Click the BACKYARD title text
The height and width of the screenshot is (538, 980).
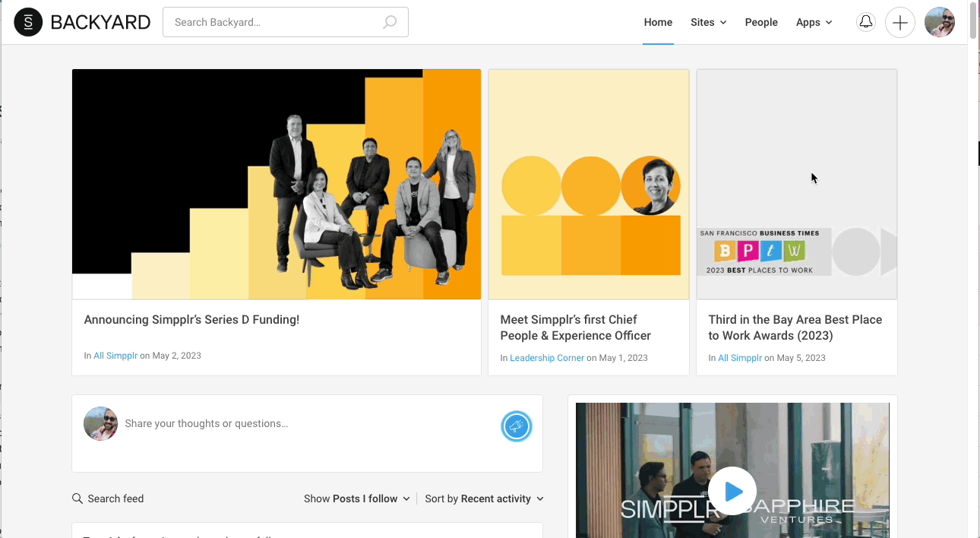(100, 22)
